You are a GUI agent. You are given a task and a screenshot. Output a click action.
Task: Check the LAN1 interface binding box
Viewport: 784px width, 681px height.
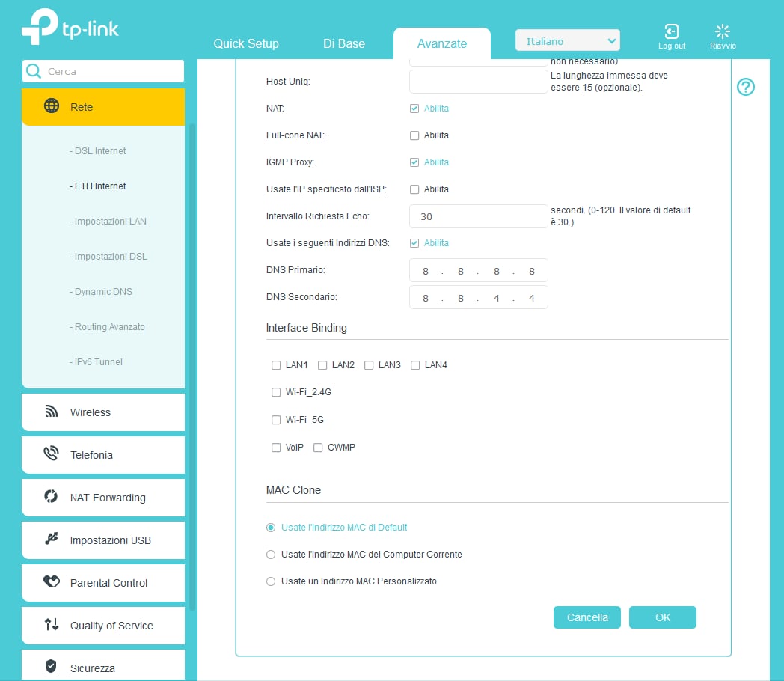[276, 365]
